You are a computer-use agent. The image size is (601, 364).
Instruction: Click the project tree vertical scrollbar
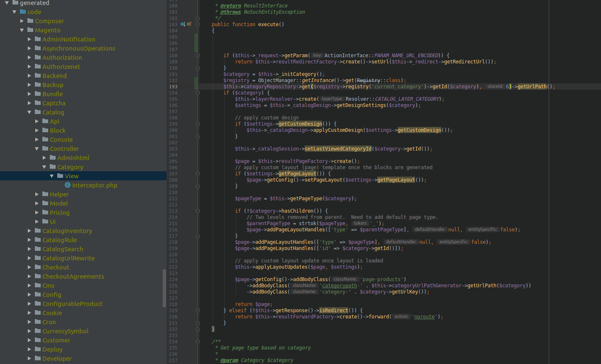(x=164, y=288)
